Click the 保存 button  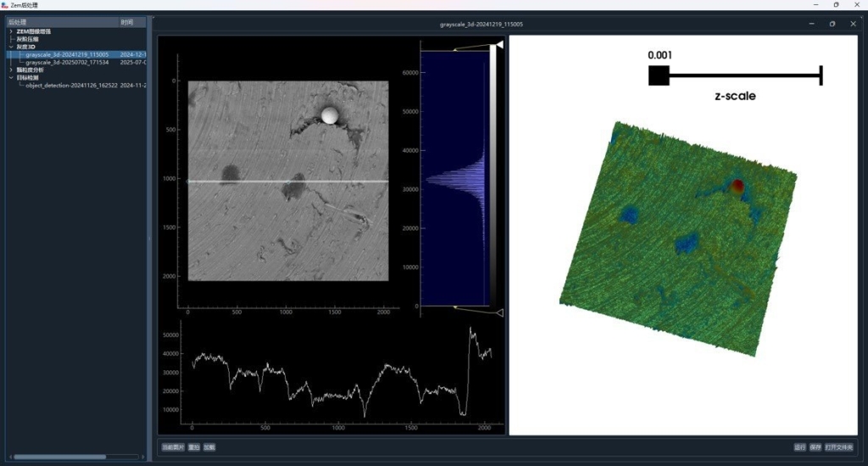815,447
